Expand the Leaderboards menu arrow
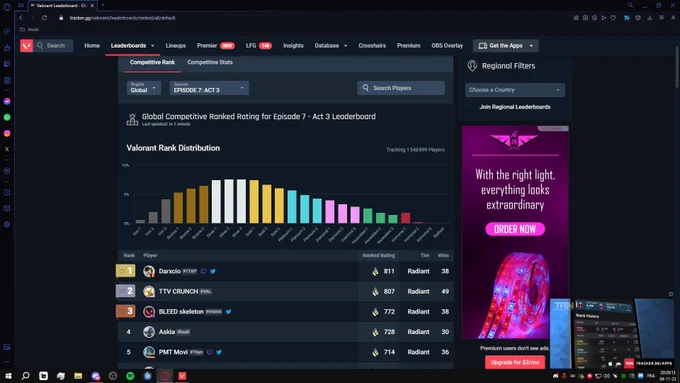 (x=152, y=46)
